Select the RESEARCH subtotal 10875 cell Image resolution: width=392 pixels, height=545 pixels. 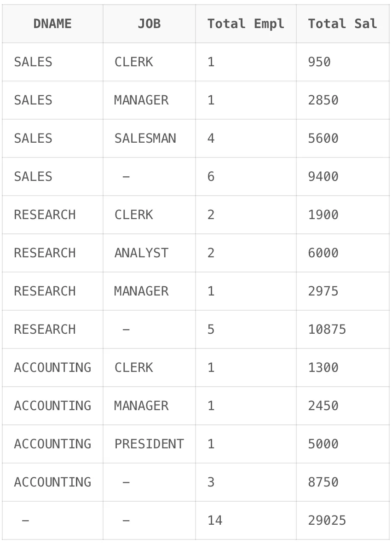click(x=343, y=330)
